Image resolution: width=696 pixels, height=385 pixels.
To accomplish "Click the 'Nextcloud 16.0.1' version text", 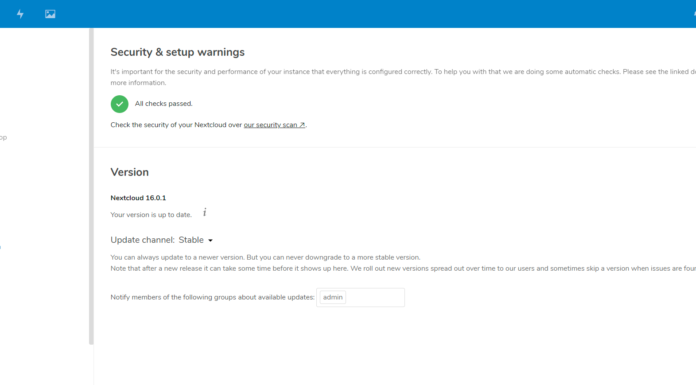I will point(138,198).
